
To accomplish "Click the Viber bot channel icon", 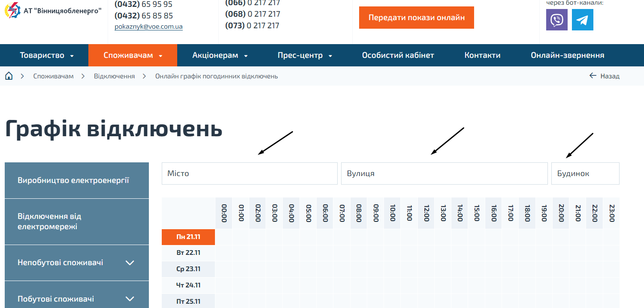I will pyautogui.click(x=556, y=19).
